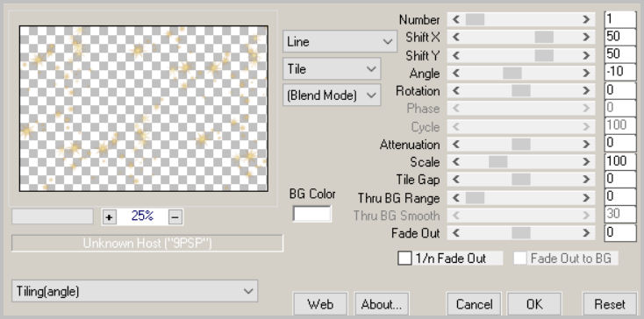Expand the Blend Mode dropdown
Viewport: 644px width, 319px height.
[x=332, y=96]
